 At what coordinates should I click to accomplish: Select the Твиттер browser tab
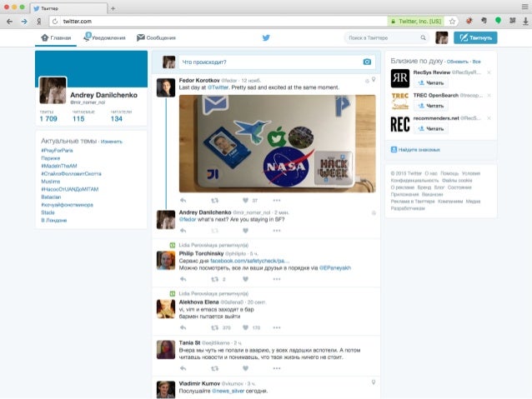pyautogui.click(x=68, y=8)
